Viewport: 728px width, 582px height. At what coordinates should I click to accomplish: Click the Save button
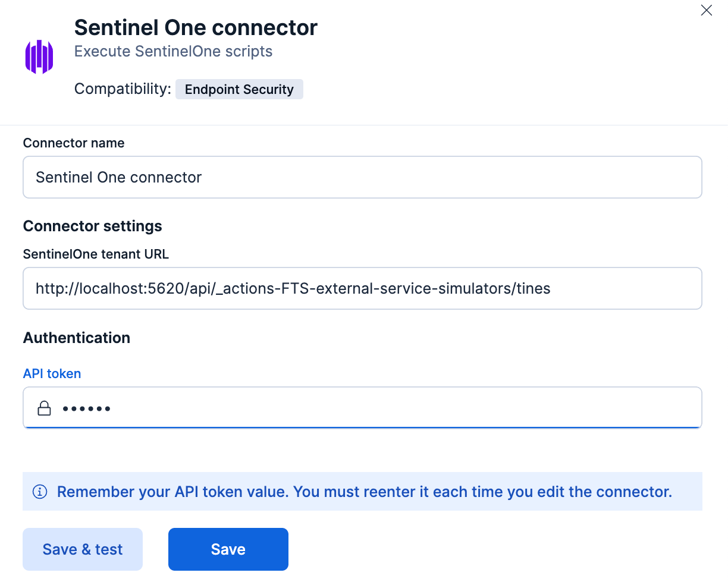pyautogui.click(x=228, y=549)
